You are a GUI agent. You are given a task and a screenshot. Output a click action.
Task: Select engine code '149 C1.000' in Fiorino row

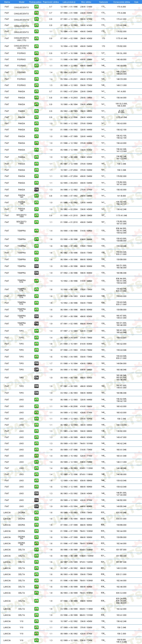coord(121,85)
